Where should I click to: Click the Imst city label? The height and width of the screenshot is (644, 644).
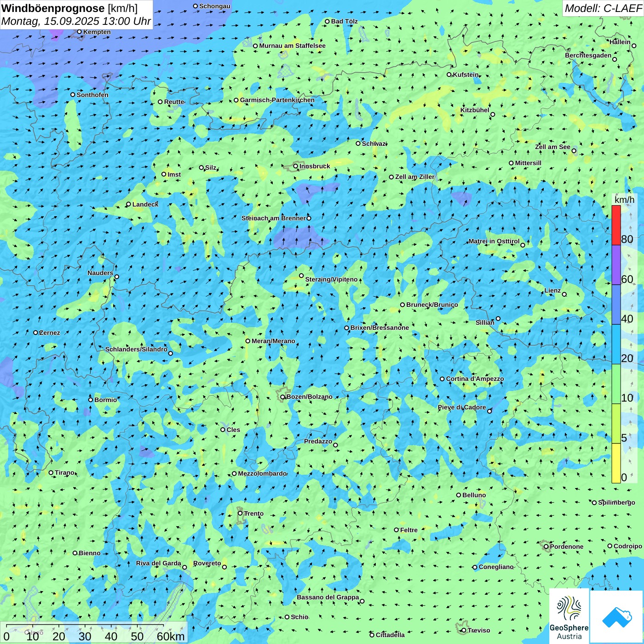click(174, 174)
